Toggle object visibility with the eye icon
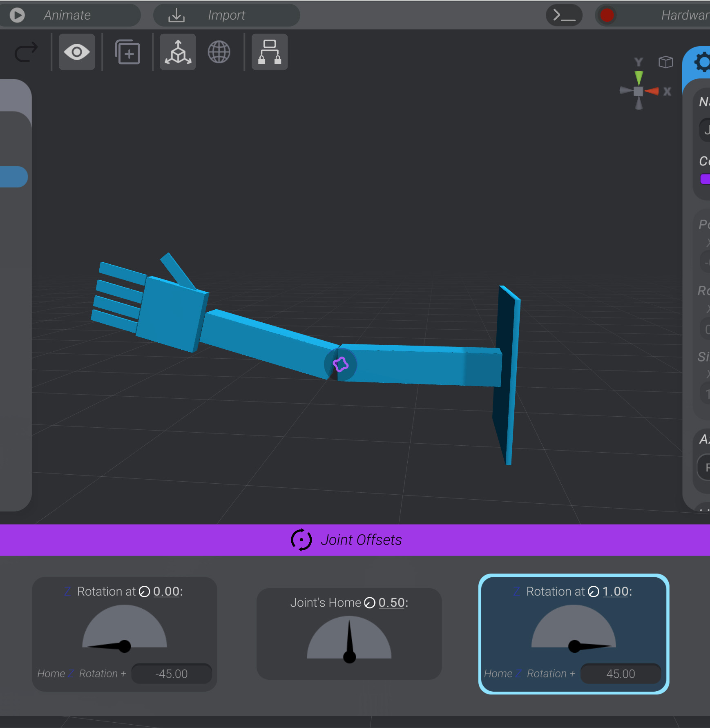This screenshot has width=710, height=728. coord(76,52)
